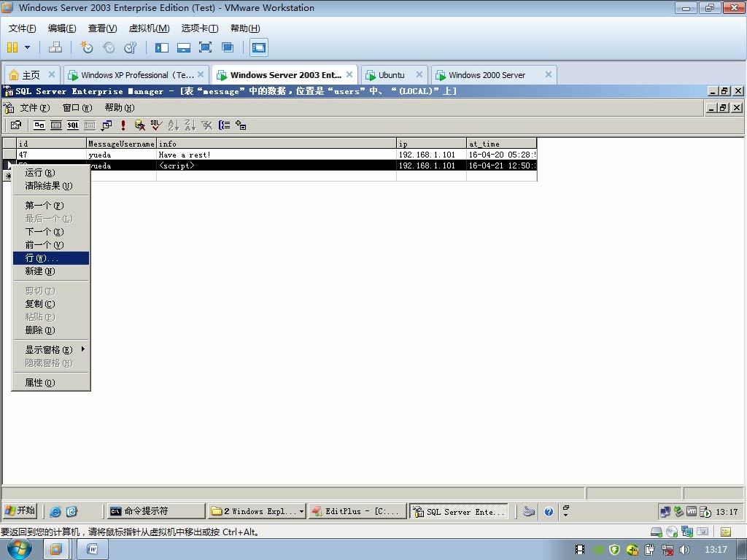Toggle the results pane icon

pyautogui.click(x=90, y=125)
